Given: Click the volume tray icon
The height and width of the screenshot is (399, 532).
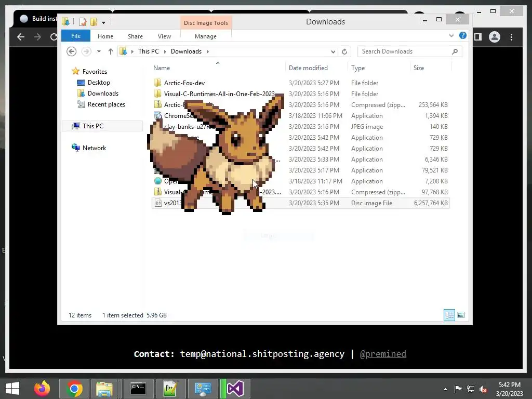Looking at the screenshot, I should (483, 389).
